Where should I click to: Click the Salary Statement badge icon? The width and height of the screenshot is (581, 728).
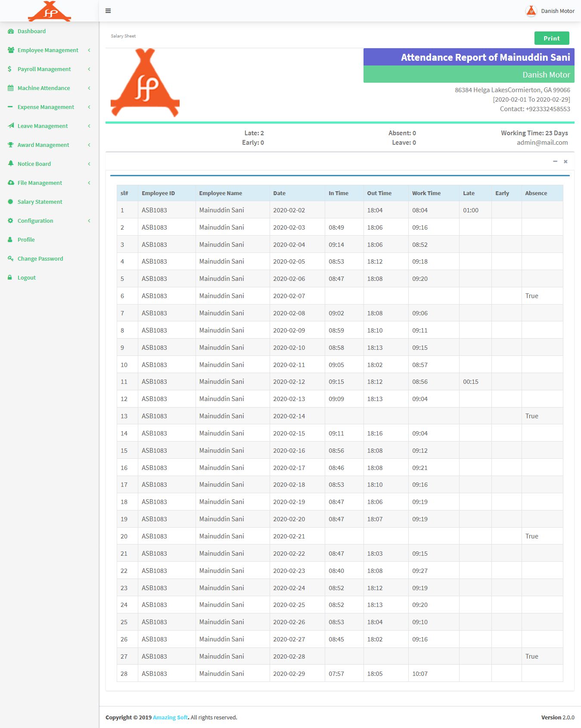click(x=10, y=202)
